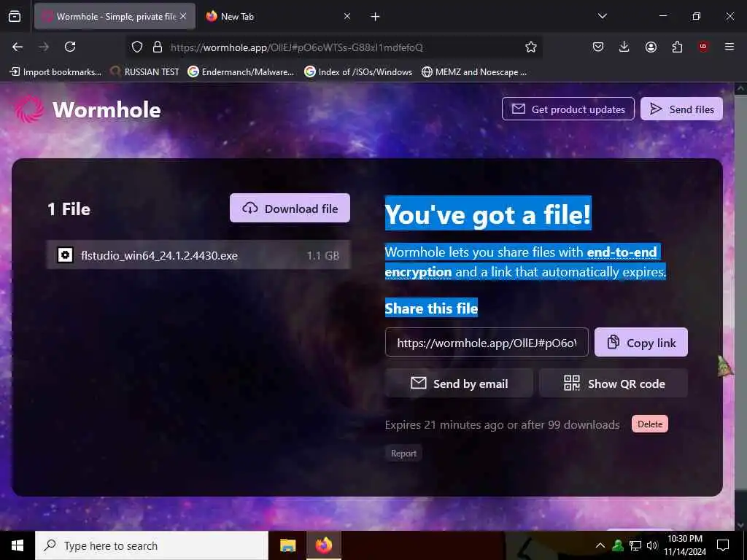The image size is (747, 560).
Task: Open Index of /ISOs/Windows bookmark
Action: click(359, 72)
